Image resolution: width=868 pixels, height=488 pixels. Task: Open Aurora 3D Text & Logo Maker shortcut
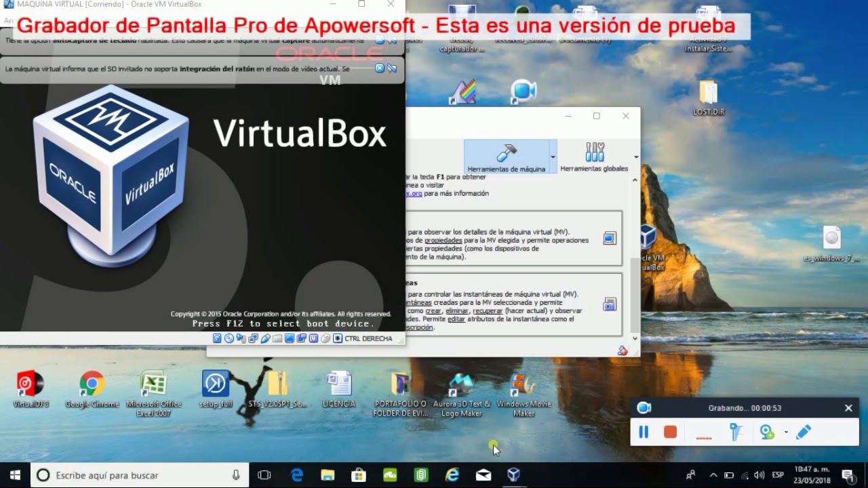click(462, 394)
